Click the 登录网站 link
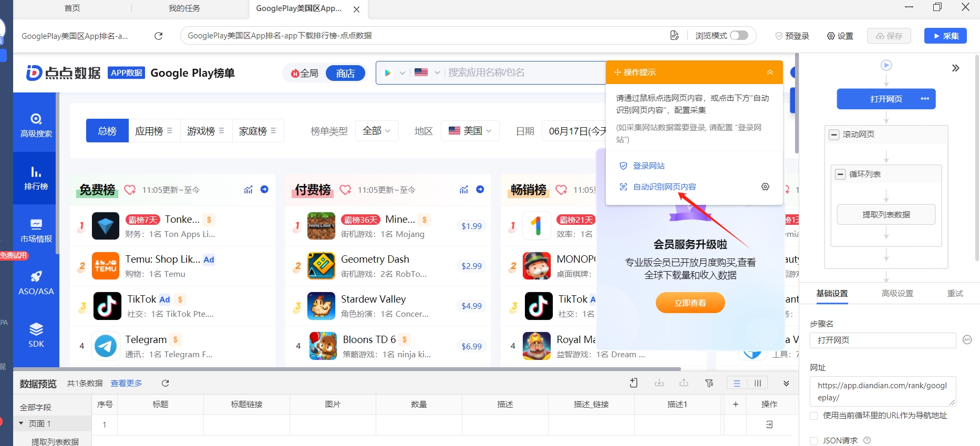Image resolution: width=980 pixels, height=446 pixels. point(648,165)
